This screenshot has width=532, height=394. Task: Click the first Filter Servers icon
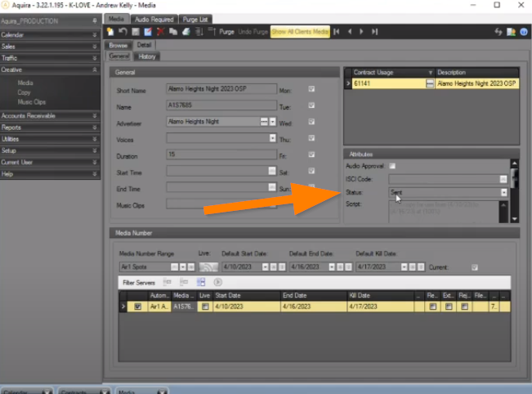tap(168, 282)
